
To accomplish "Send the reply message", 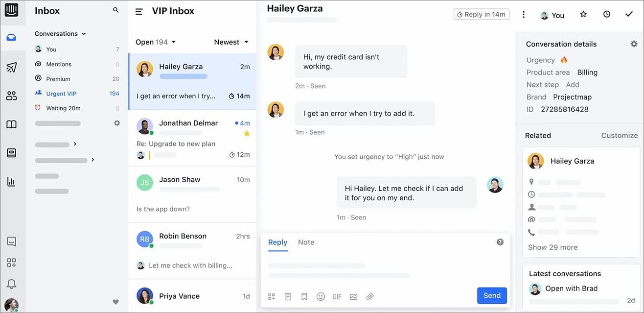I will [x=492, y=295].
